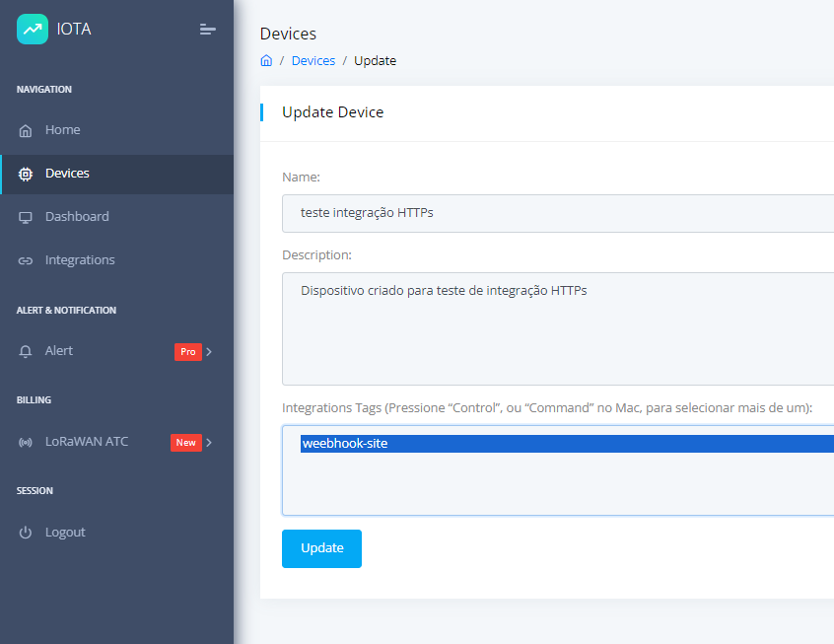Click the LoRaWAN ATC signal icon

[26, 442]
